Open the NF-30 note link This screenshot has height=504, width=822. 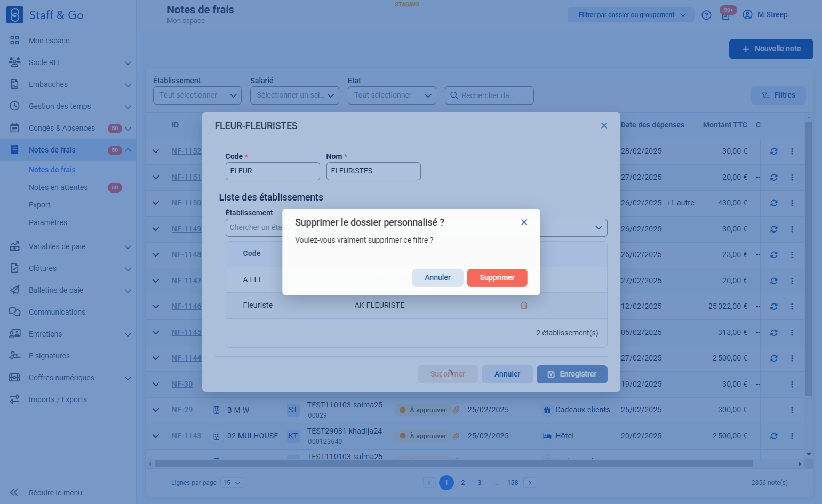[182, 384]
